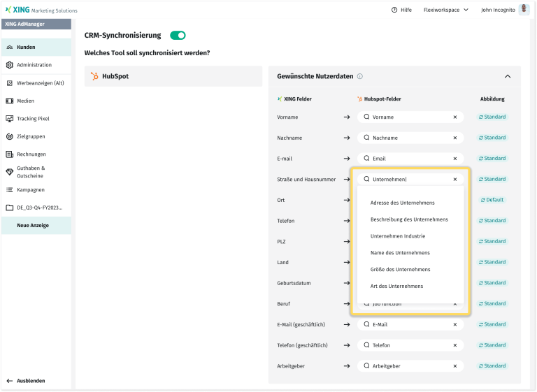Click John Incognito's profile avatar
This screenshot has width=537, height=392.
click(x=524, y=10)
